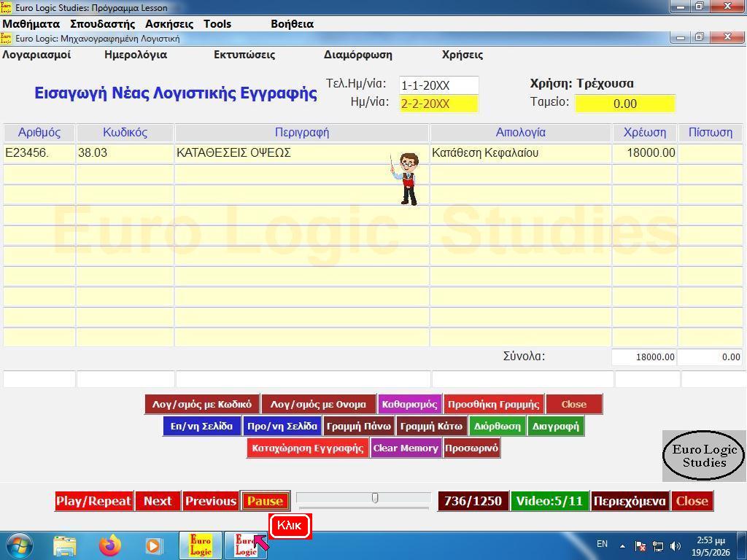Open Διαμόρφωση menu
Image resolution: width=747 pixels, height=560 pixels.
coord(357,55)
